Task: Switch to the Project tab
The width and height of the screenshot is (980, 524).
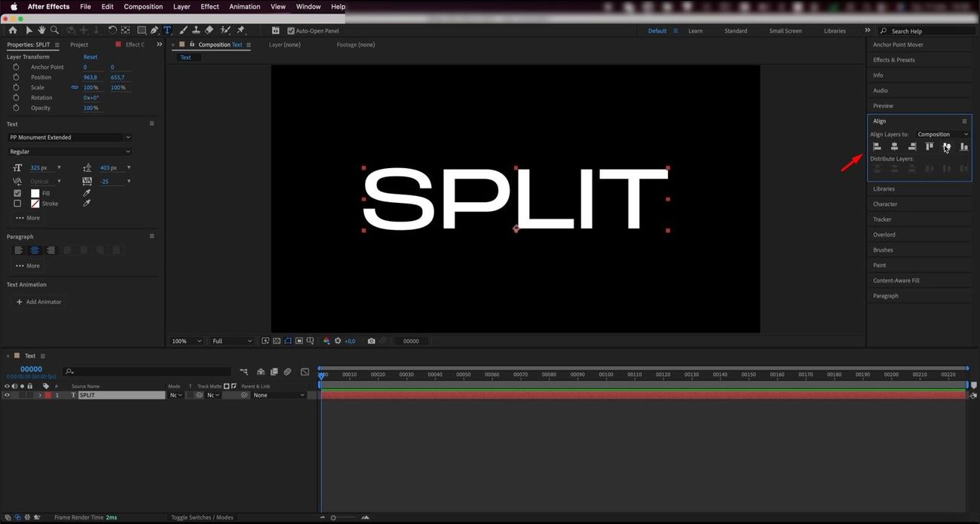Action: coord(79,44)
